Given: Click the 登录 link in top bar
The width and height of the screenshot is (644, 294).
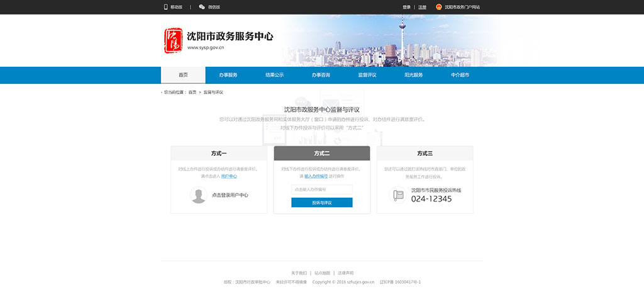Looking at the screenshot, I should click(406, 7).
